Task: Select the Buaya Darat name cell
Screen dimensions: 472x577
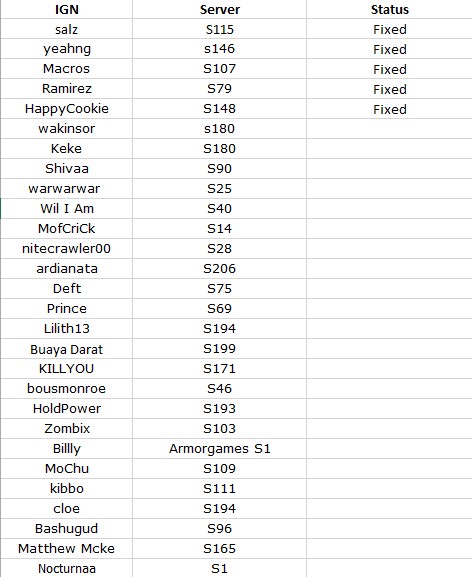Action: [x=67, y=348]
